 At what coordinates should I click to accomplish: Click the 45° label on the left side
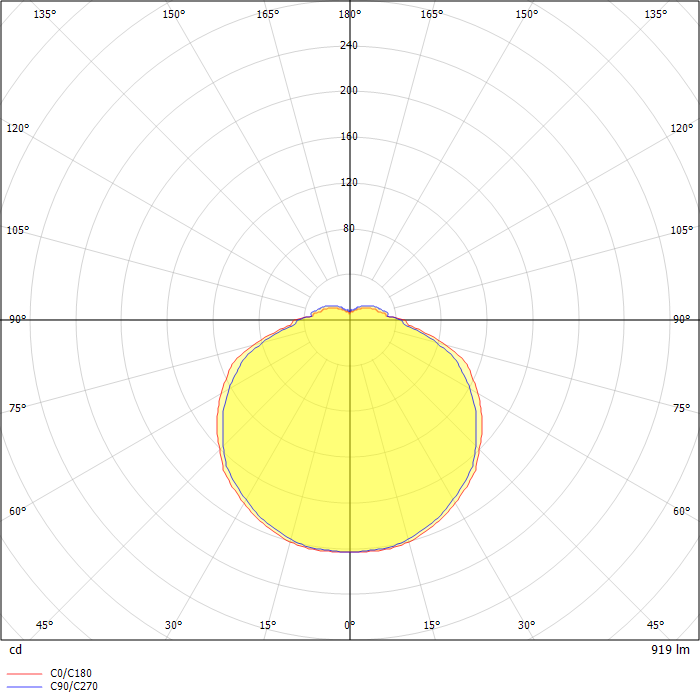[x=44, y=625]
